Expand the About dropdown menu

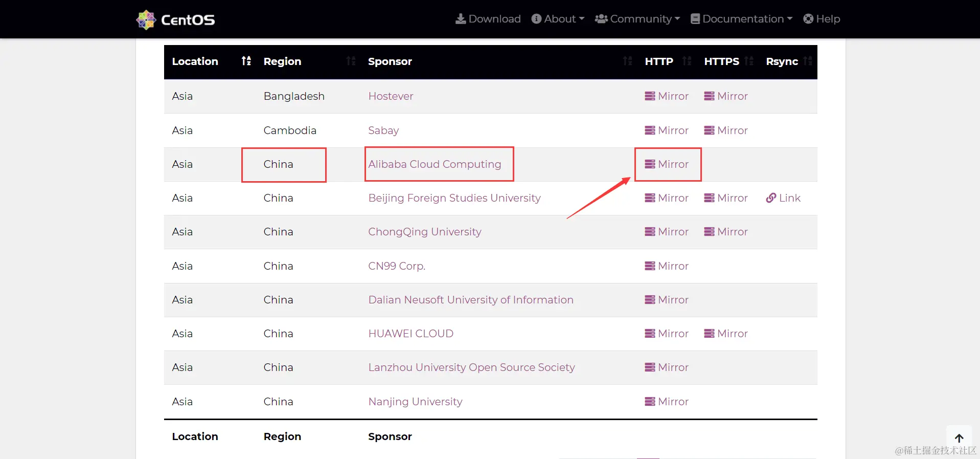(x=558, y=19)
